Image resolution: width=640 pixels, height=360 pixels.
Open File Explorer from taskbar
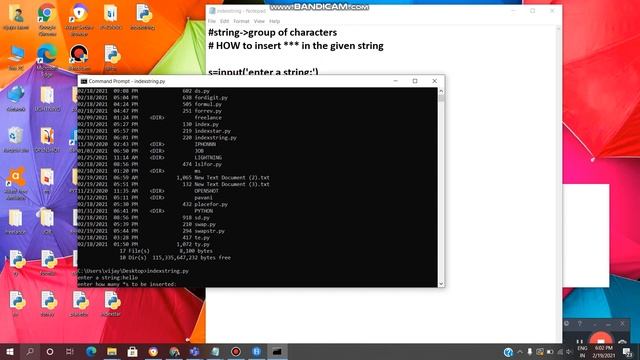click(112, 351)
